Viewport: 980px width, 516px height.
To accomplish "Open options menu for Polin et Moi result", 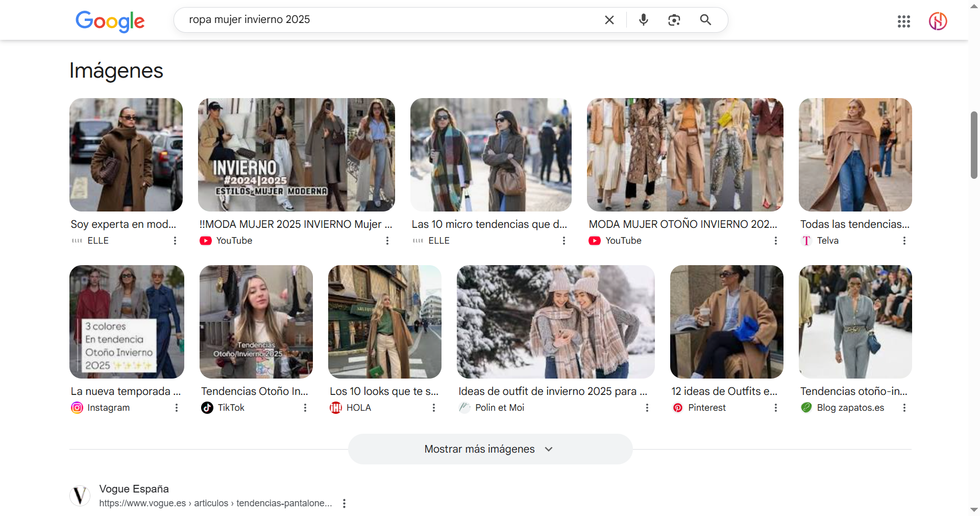I will (647, 408).
